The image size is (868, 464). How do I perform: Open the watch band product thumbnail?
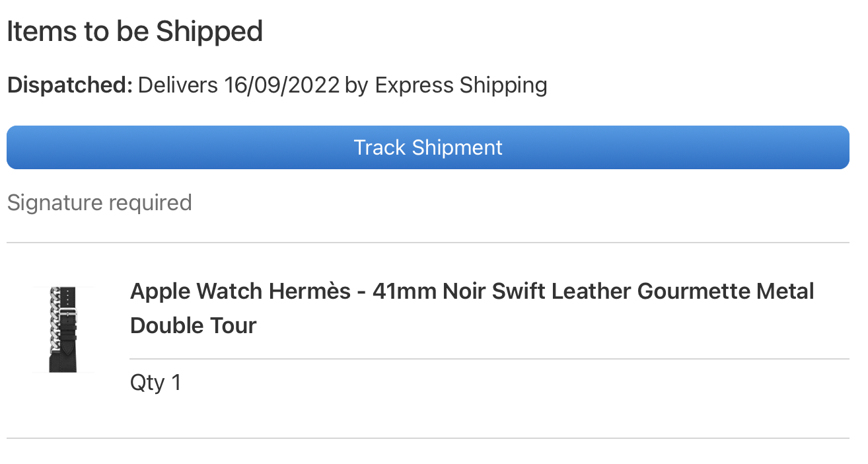[x=63, y=329]
